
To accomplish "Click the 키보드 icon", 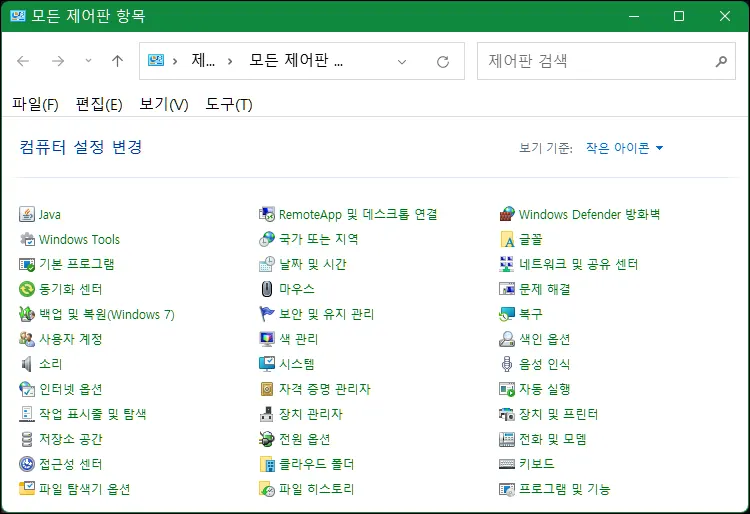I will [507, 464].
